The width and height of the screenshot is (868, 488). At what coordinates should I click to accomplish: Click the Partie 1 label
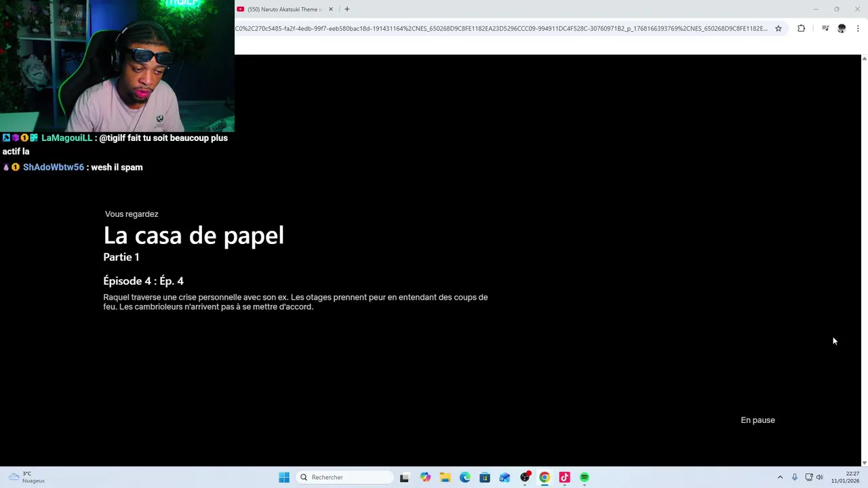tap(121, 257)
